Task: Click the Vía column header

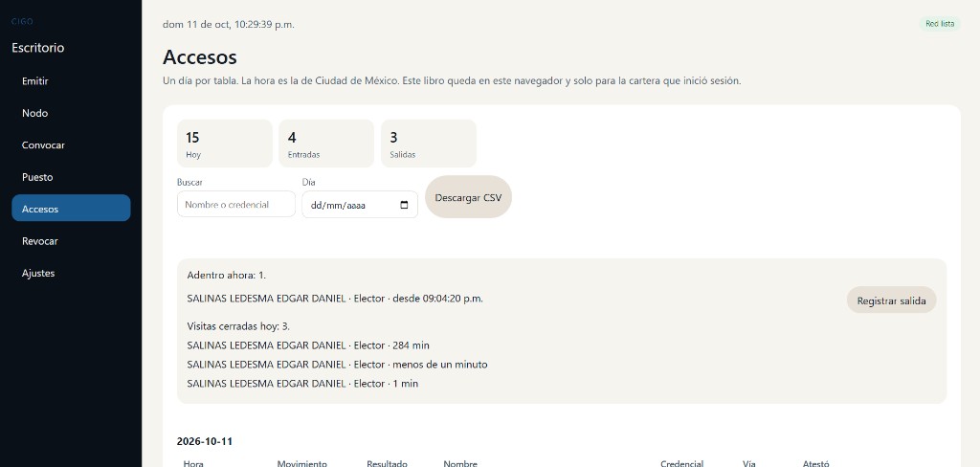Action: (x=749, y=464)
